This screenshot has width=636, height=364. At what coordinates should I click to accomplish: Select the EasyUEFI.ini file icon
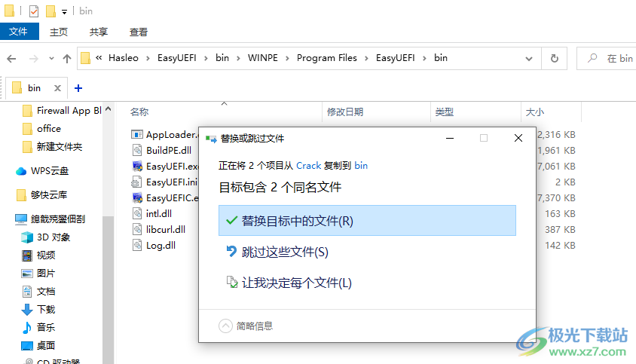point(136,182)
